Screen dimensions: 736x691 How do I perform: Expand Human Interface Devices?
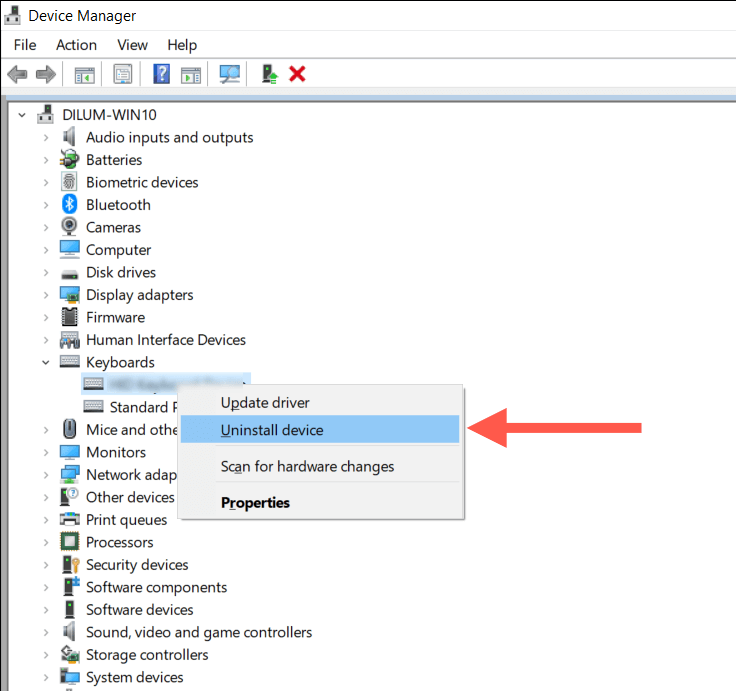pos(46,340)
